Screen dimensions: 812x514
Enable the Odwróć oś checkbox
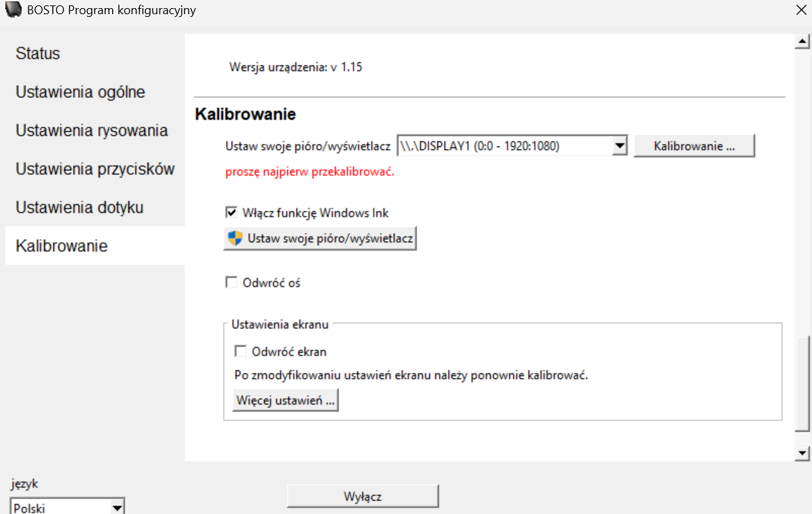[x=231, y=283]
